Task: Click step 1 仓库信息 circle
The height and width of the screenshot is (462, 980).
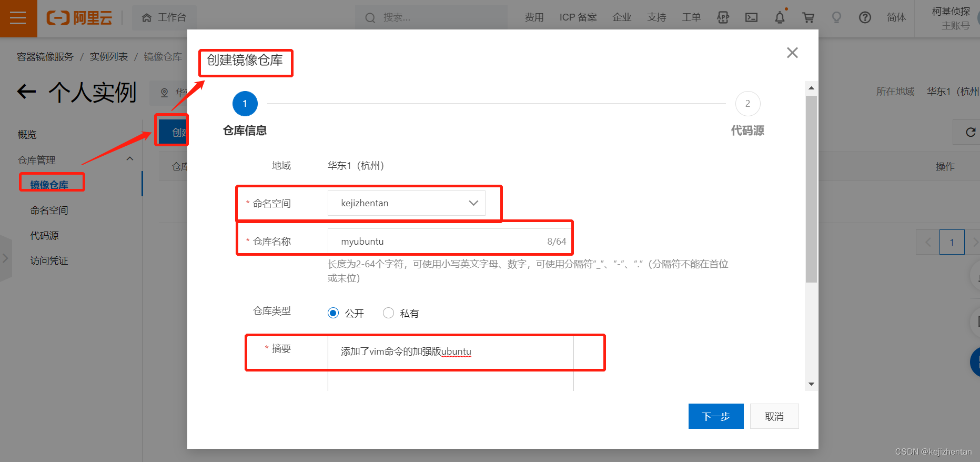Action: point(245,104)
